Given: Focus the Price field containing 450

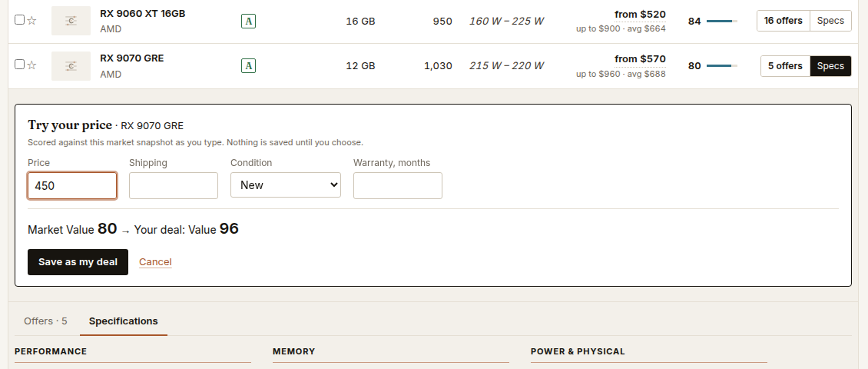Looking at the screenshot, I should [72, 185].
